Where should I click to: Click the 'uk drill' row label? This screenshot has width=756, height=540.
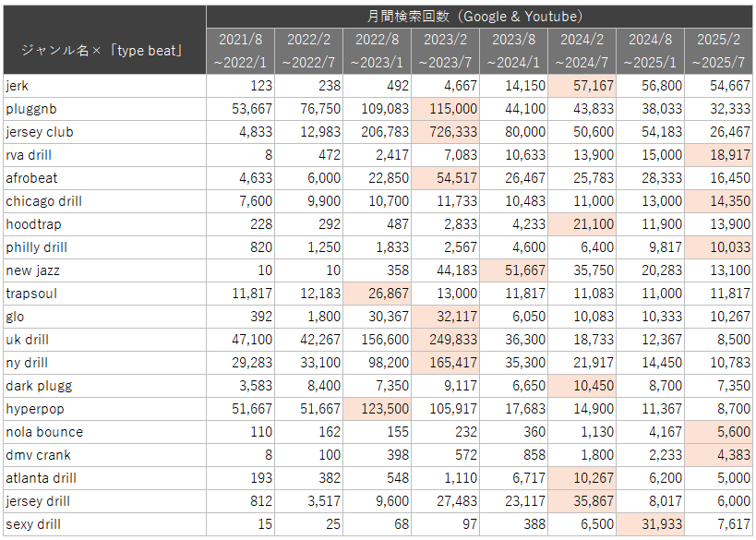105,340
